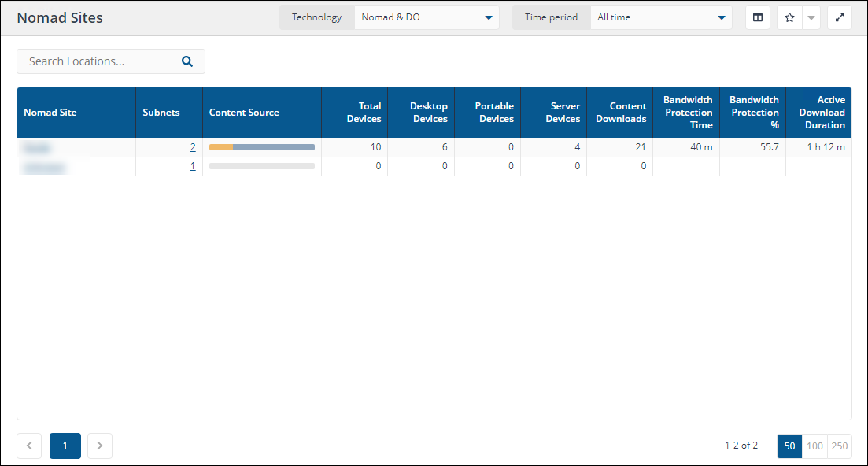Open the favorites dropdown arrow beside star

pyautogui.click(x=811, y=17)
